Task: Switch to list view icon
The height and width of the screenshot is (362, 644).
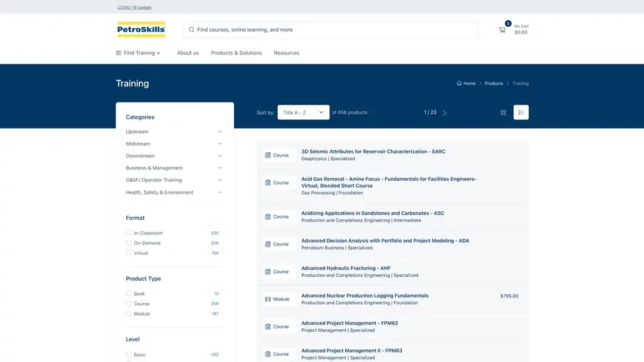Action: coord(521,113)
